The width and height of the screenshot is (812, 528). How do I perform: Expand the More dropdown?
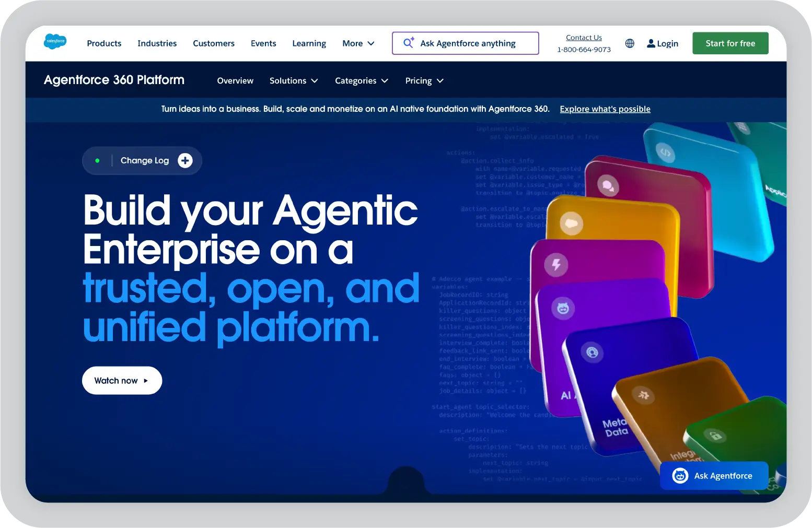pyautogui.click(x=358, y=43)
